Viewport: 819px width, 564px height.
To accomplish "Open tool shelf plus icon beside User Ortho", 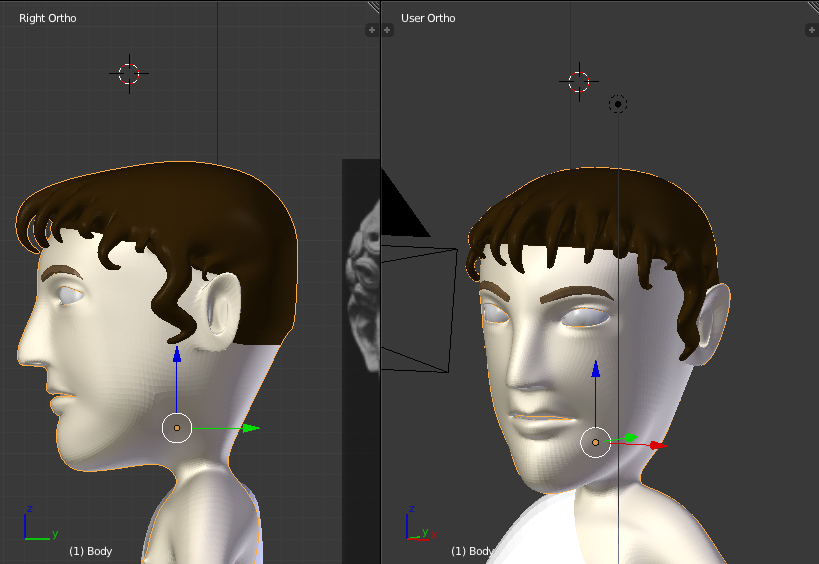I will pos(387,30).
